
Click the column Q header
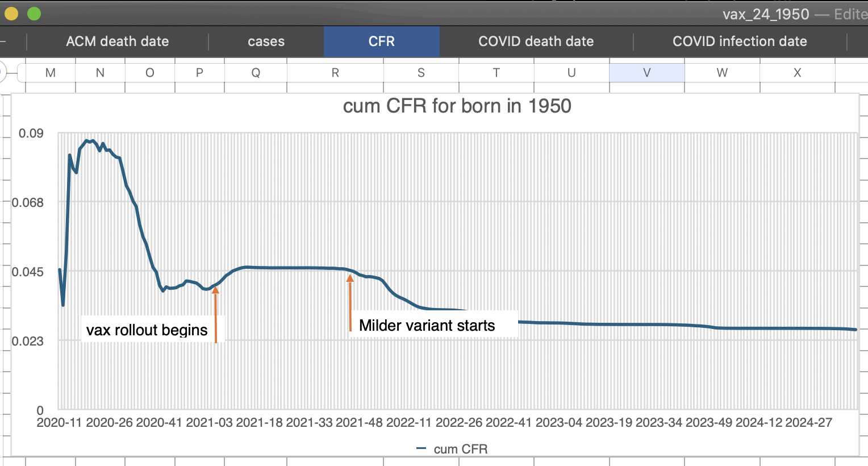(256, 73)
